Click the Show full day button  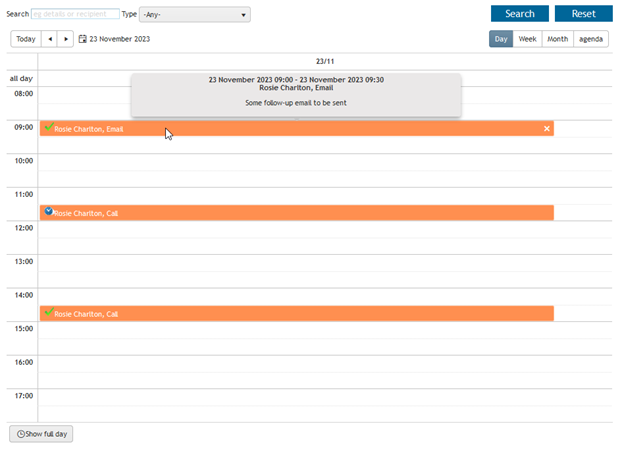[41, 434]
